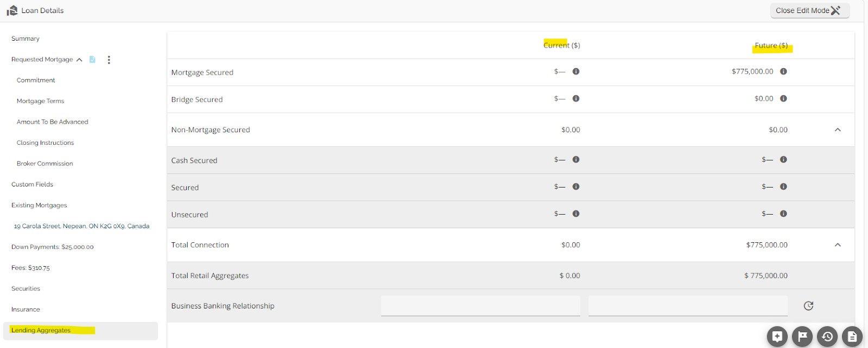The width and height of the screenshot is (868, 348).
Task: Click the first Business Banking Relationship field
Action: coord(480,306)
